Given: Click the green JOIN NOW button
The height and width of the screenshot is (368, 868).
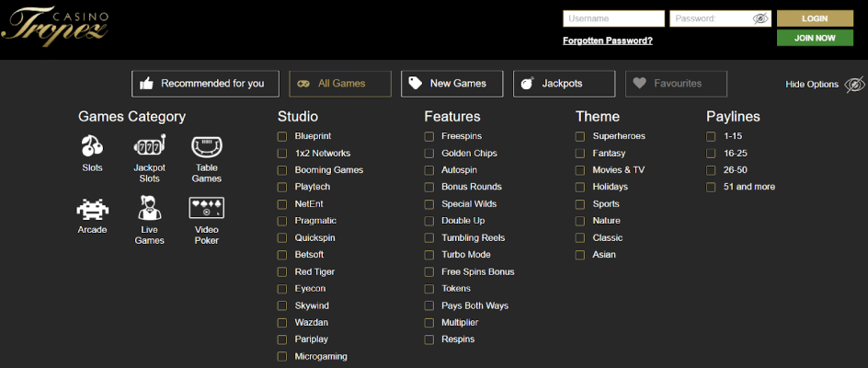Looking at the screenshot, I should click(815, 39).
